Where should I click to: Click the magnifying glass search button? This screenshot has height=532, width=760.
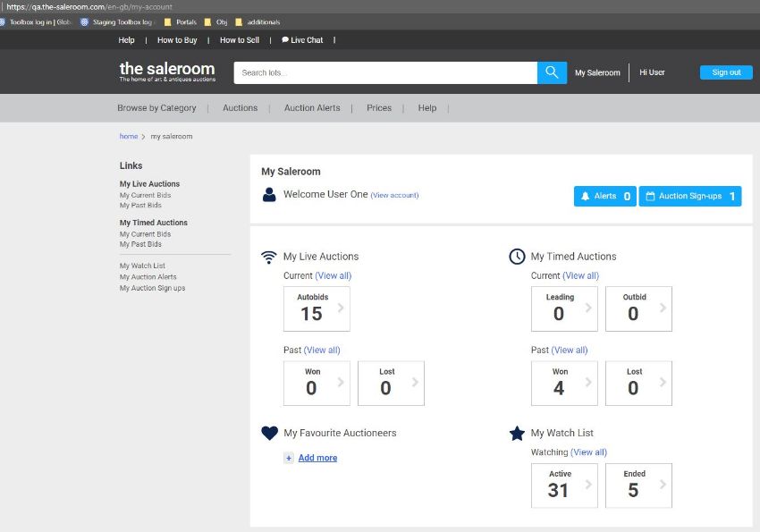coord(552,72)
